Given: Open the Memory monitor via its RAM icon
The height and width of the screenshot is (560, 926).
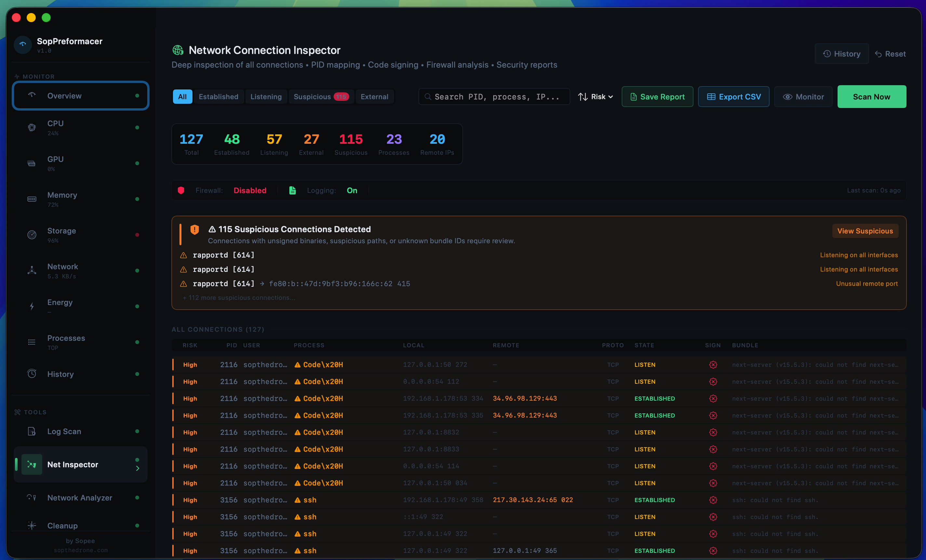Looking at the screenshot, I should click(x=32, y=199).
